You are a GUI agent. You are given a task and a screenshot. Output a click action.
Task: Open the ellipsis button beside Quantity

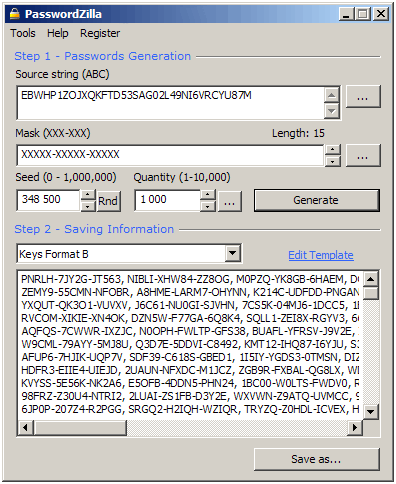[230, 201]
